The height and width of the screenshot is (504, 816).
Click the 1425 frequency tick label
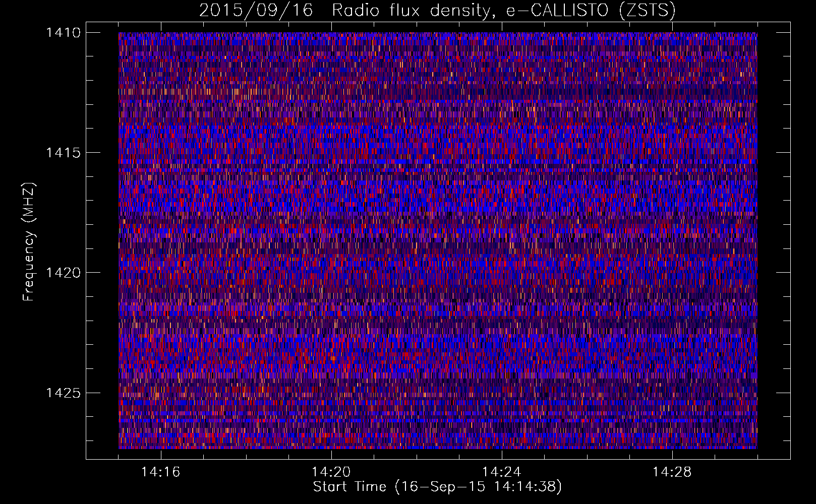[x=63, y=393]
